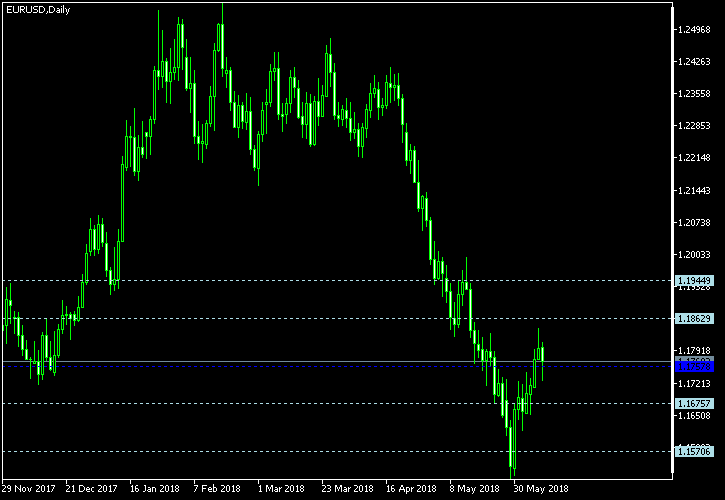Screen dimensions: 725x500
Task: Select the highlighted 1.15706 level tag
Action: [x=694, y=451]
